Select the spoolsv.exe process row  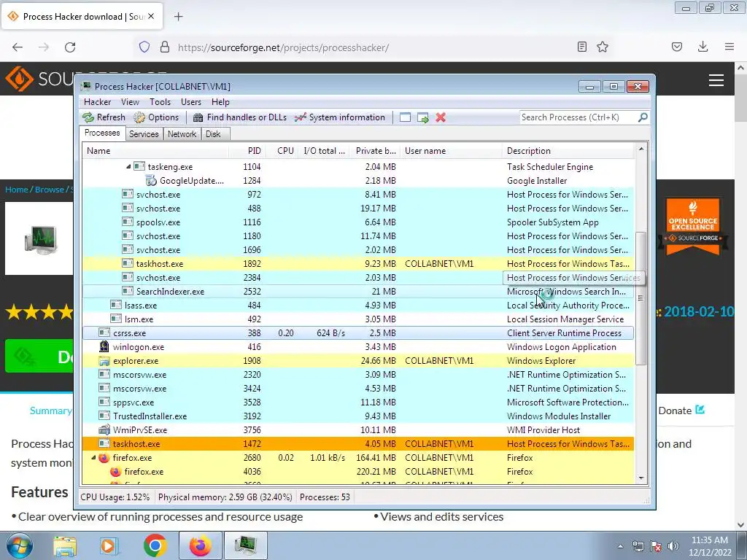pos(358,222)
